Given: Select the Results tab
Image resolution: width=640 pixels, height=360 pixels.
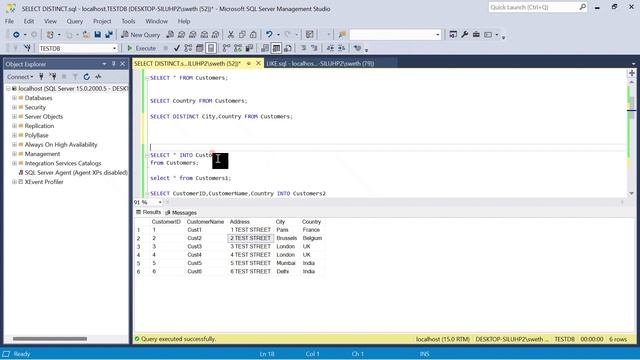Looking at the screenshot, I should (149, 212).
